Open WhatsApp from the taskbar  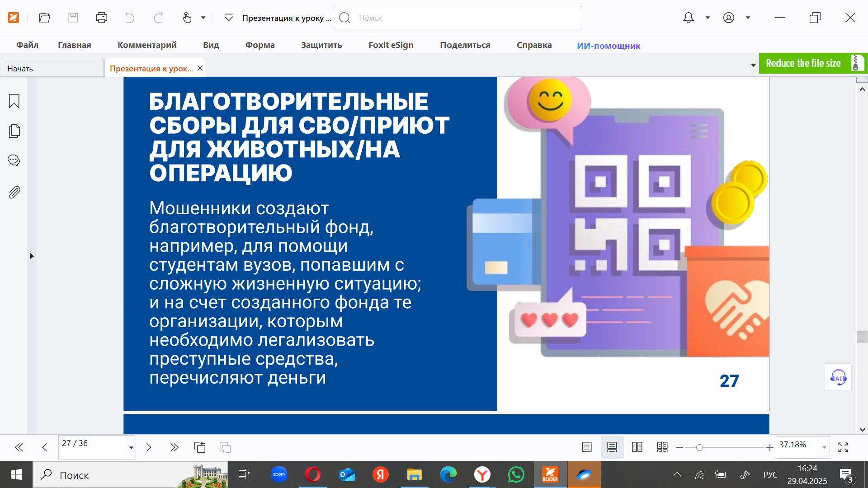(x=516, y=474)
